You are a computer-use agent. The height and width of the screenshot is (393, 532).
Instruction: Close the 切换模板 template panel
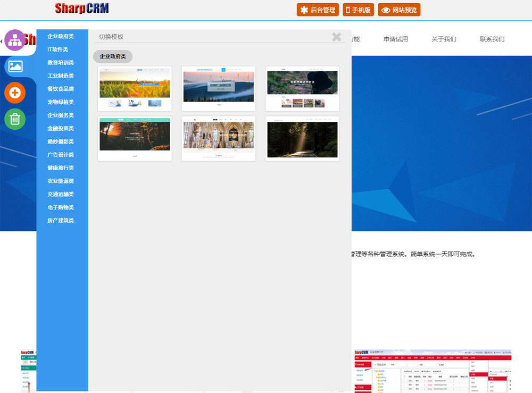coord(337,37)
